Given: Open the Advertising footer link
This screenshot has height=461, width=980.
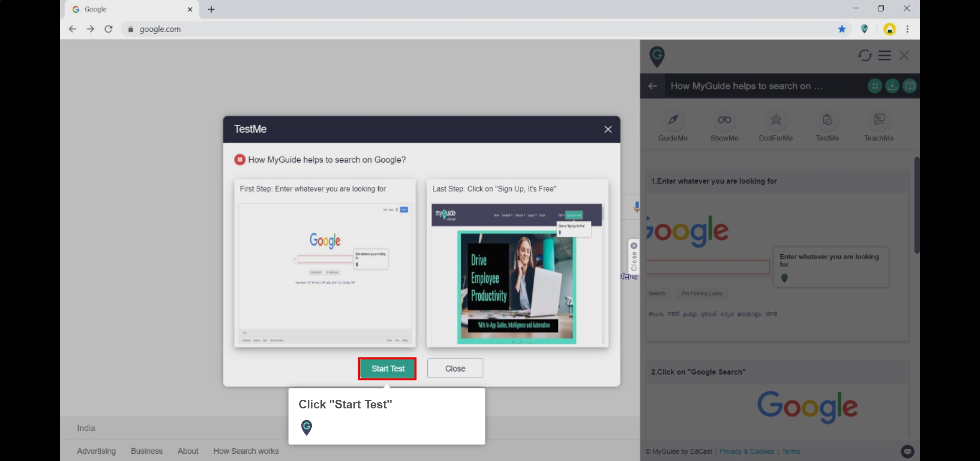Looking at the screenshot, I should point(96,451).
